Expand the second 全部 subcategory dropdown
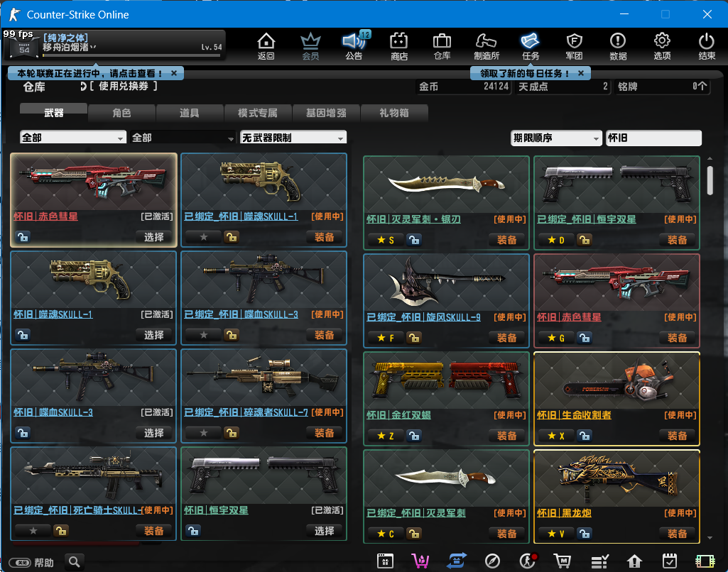 (x=183, y=138)
